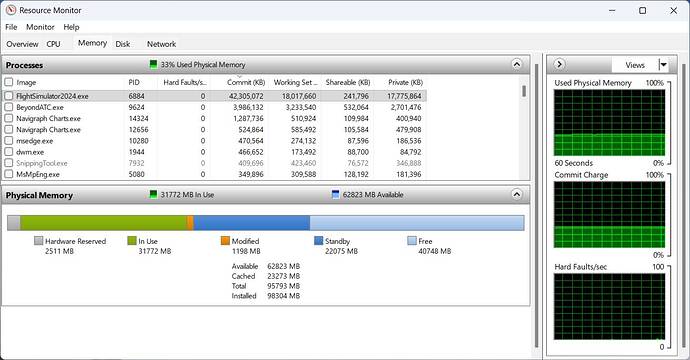Click the green In Use indicator in Physical Memory header

pos(153,195)
